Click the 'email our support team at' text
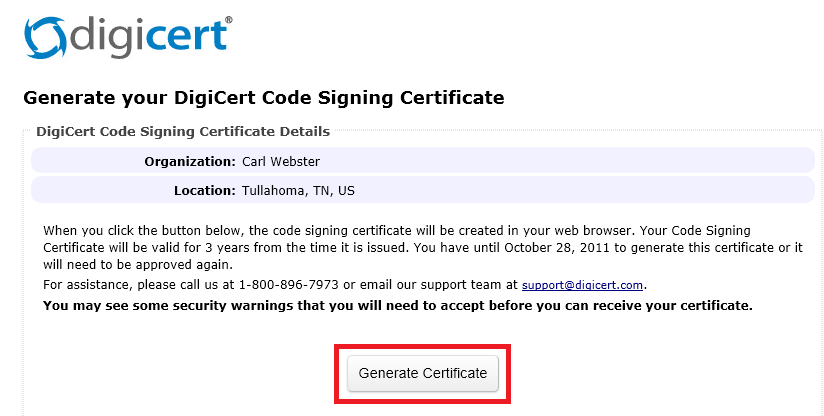Image resolution: width=824 pixels, height=416 pixels. (x=444, y=285)
